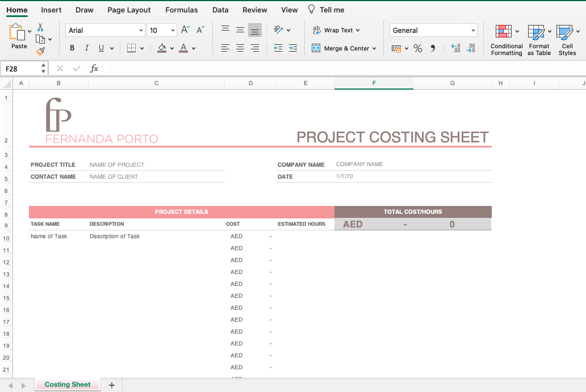The height and width of the screenshot is (392, 586).
Task: Cut selection with scissors icon
Action: (40, 27)
